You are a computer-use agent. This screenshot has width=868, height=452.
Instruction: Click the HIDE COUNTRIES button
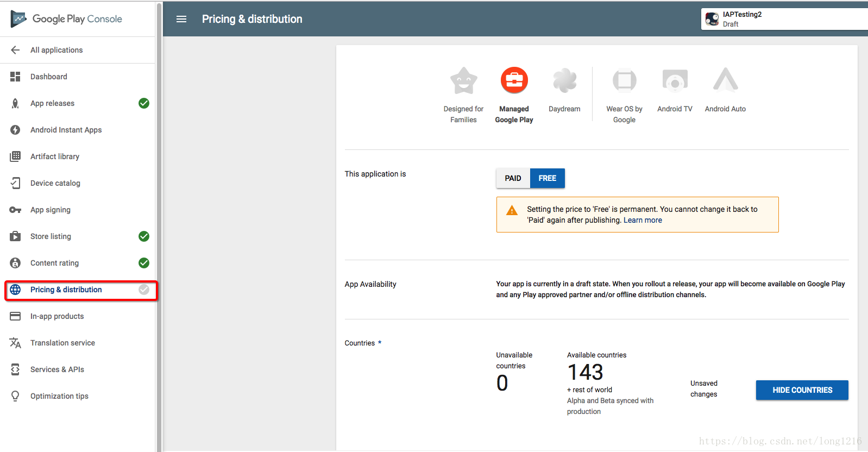(802, 390)
